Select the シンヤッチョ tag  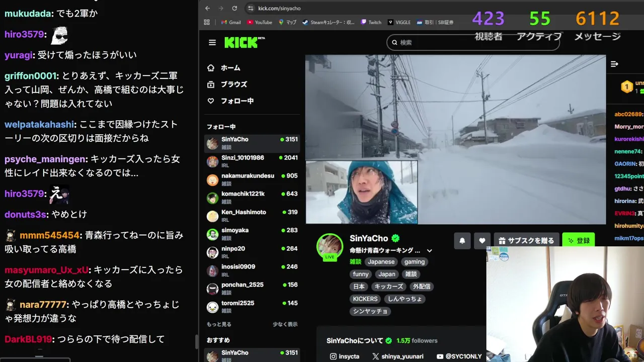(370, 311)
